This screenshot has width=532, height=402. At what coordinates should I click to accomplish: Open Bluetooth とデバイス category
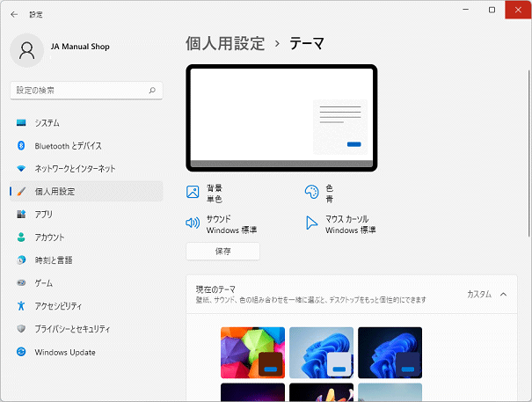tap(86, 146)
